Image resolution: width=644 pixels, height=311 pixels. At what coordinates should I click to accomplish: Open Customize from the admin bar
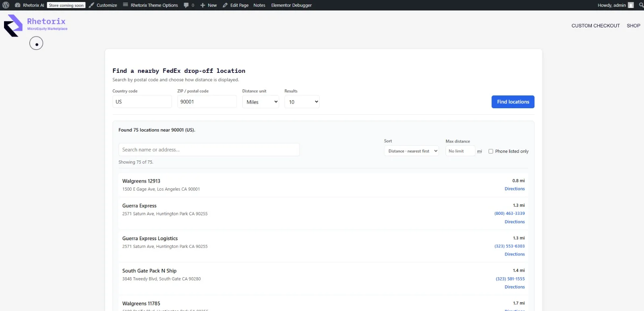pos(103,5)
